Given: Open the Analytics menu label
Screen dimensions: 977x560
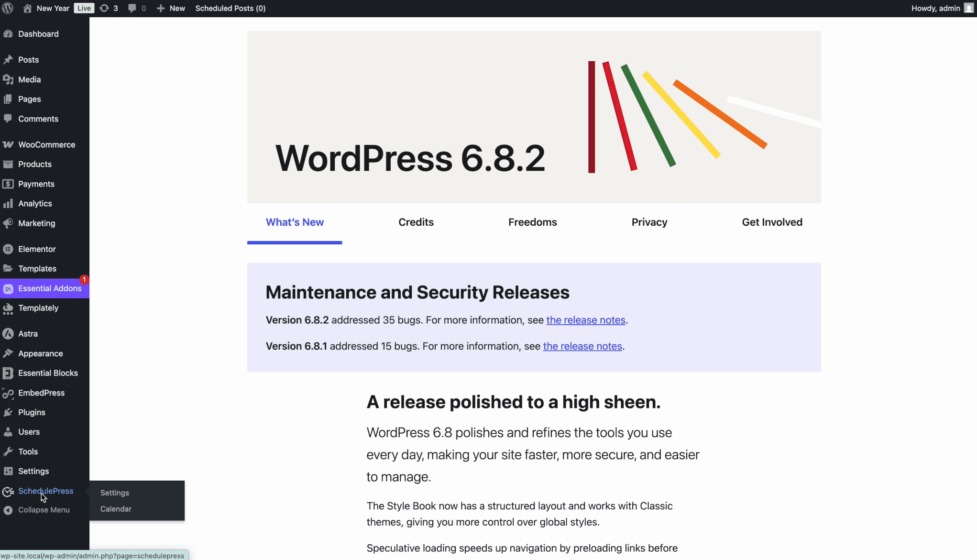Looking at the screenshot, I should tap(35, 203).
